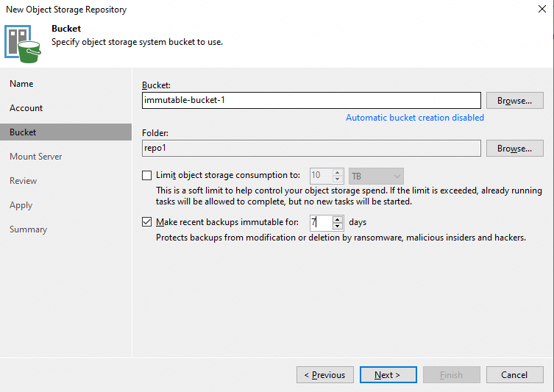Browse for a bucket

point(514,101)
